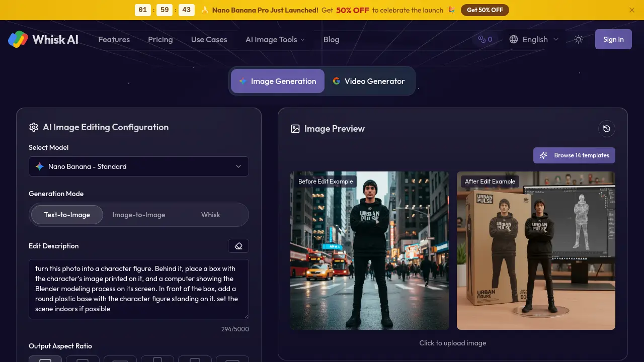Switch to the Image Generation tab
The height and width of the screenshot is (362, 644).
(x=278, y=81)
